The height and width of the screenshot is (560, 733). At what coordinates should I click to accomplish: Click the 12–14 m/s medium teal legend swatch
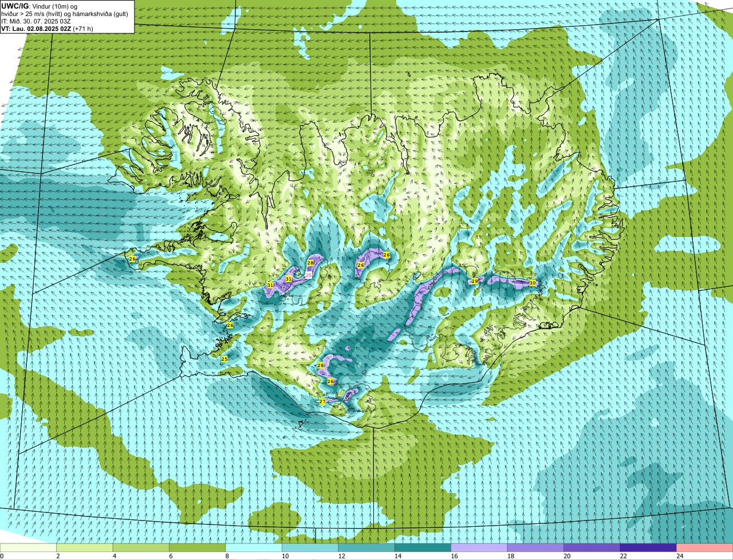click(366, 548)
